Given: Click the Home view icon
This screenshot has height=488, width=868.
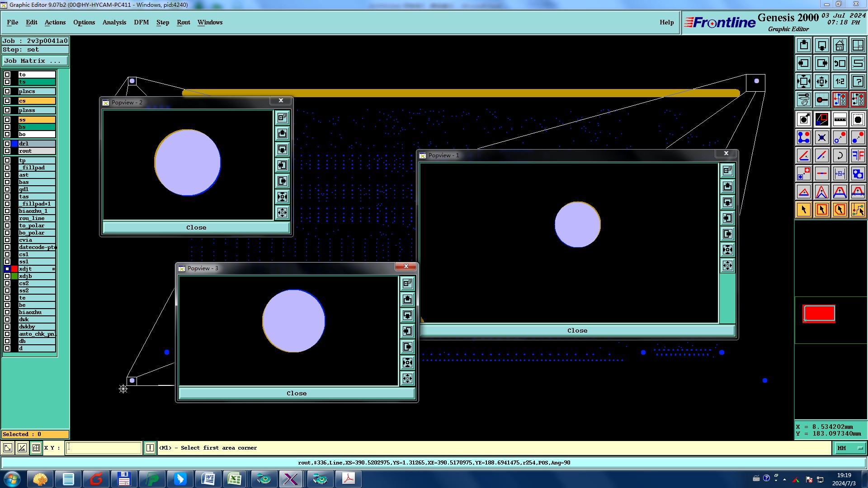Looking at the screenshot, I should tap(840, 45).
